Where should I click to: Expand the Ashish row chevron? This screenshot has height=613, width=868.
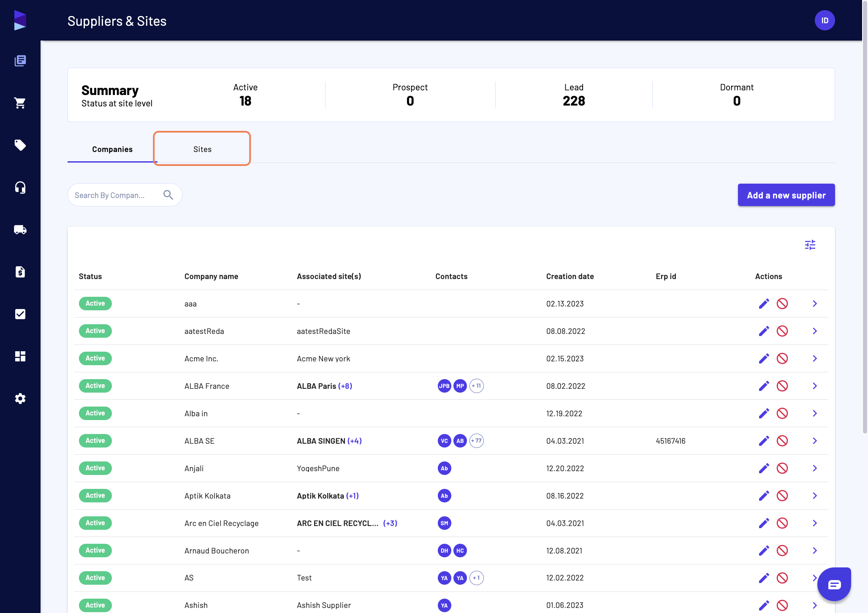[815, 605]
